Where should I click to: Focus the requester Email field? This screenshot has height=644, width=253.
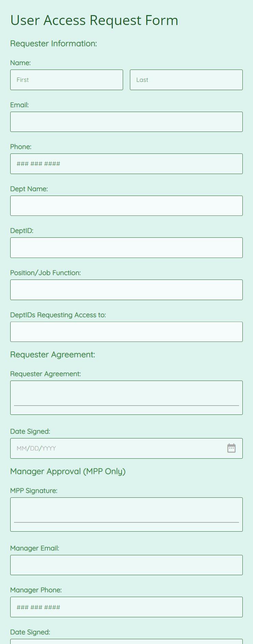tap(126, 122)
